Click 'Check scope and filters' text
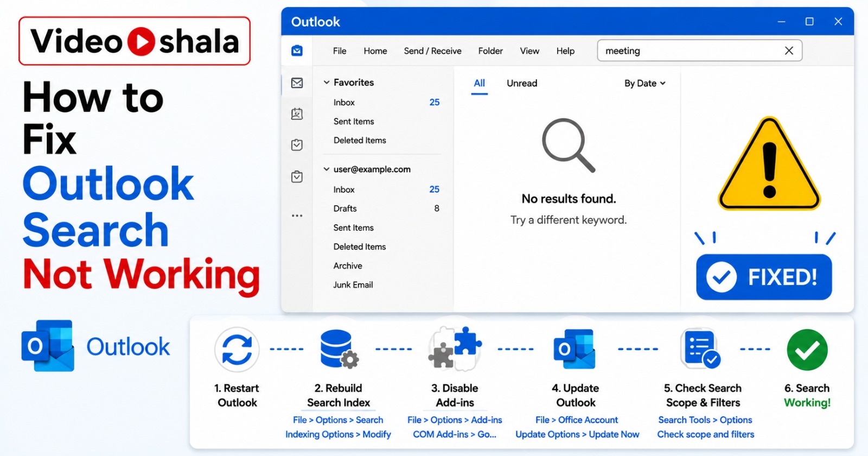The width and height of the screenshot is (868, 456). click(706, 434)
